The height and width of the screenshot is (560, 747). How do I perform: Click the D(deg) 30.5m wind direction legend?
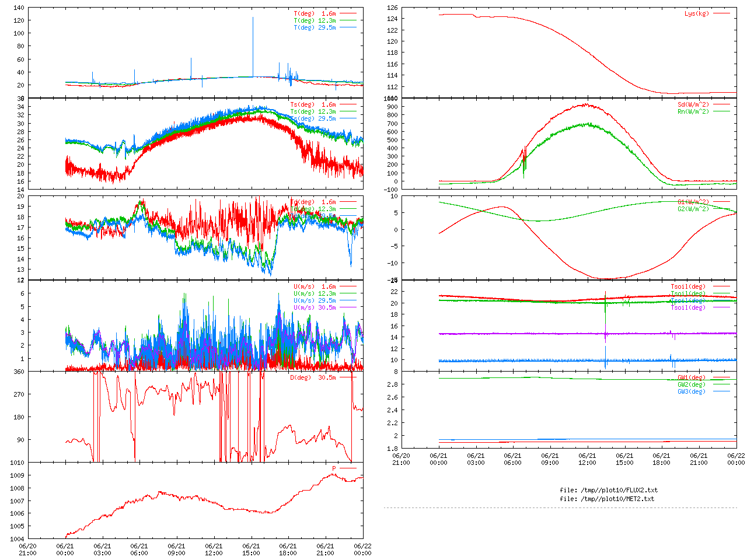click(313, 377)
